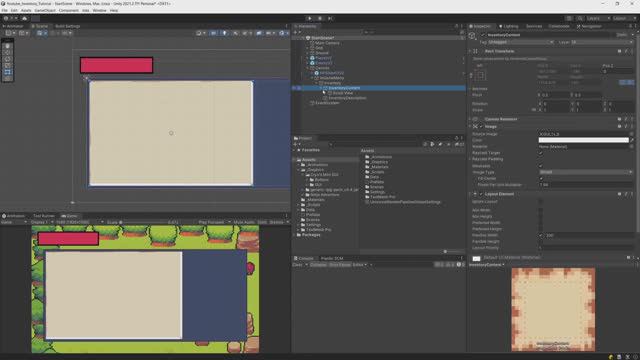
Task: Start Play mode with the Play button
Action: (309, 18)
